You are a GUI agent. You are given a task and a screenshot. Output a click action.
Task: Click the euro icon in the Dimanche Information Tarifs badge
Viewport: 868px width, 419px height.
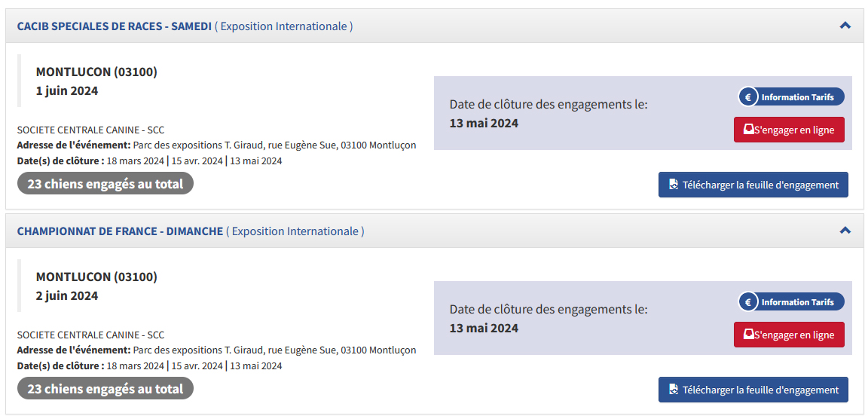coord(748,302)
